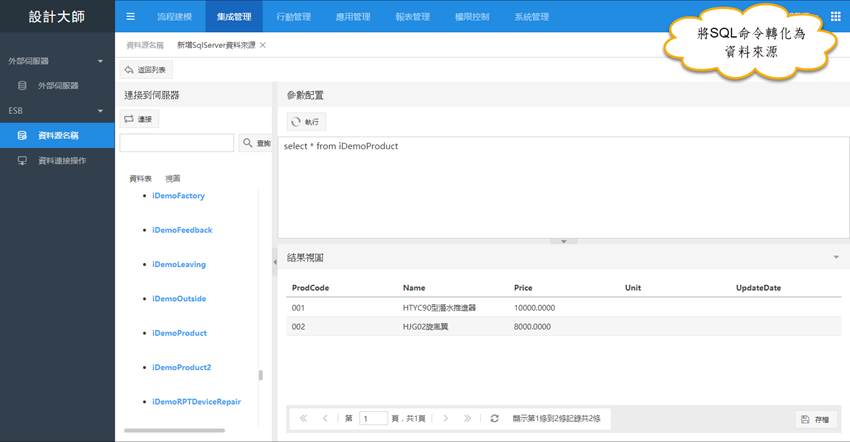Select the 001 product code cell

(298, 308)
